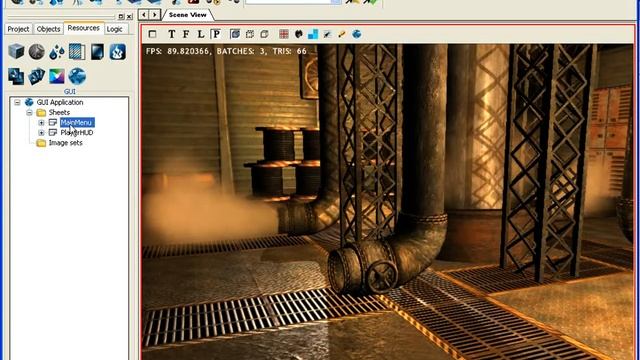
Task: Switch to Top view with the T button
Action: coord(171,34)
